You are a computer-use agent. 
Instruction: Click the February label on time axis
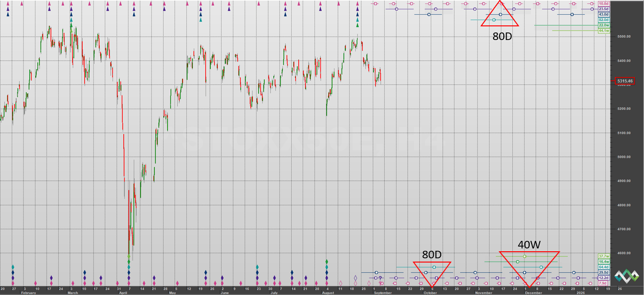pyautogui.click(x=29, y=293)
